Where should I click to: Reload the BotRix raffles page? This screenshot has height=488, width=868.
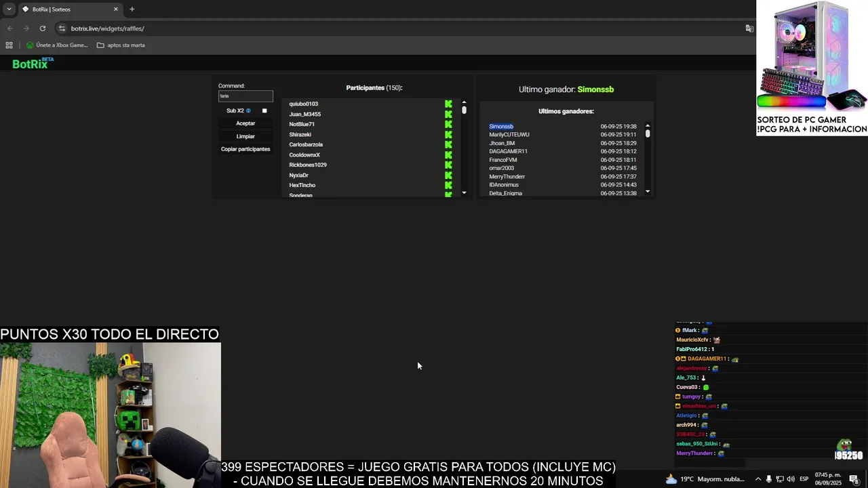[43, 28]
